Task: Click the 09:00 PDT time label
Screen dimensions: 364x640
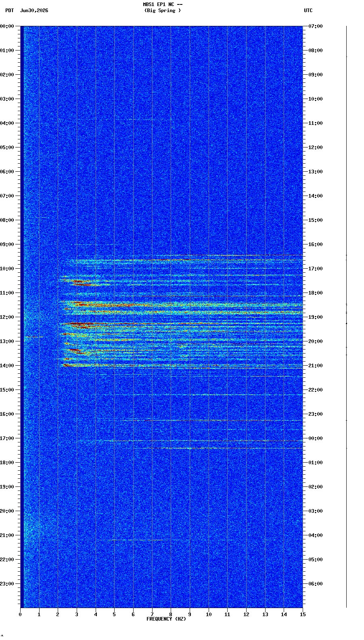Action: (x=7, y=244)
